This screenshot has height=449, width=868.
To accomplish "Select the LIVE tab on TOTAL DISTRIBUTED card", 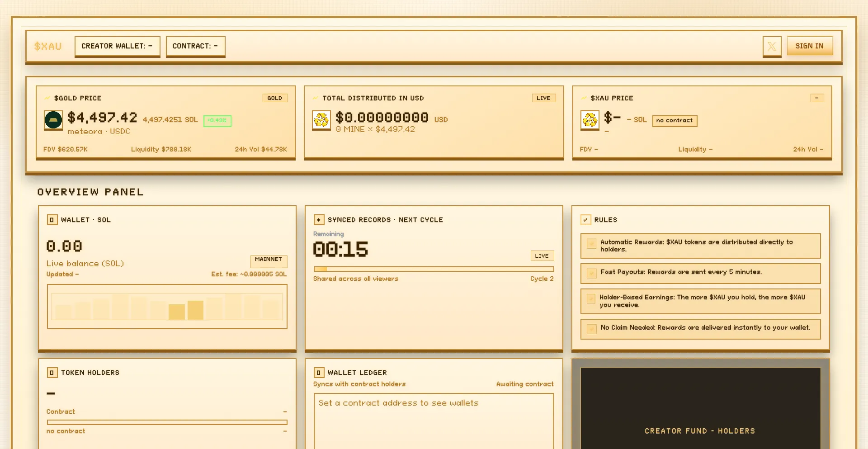I will pyautogui.click(x=543, y=98).
